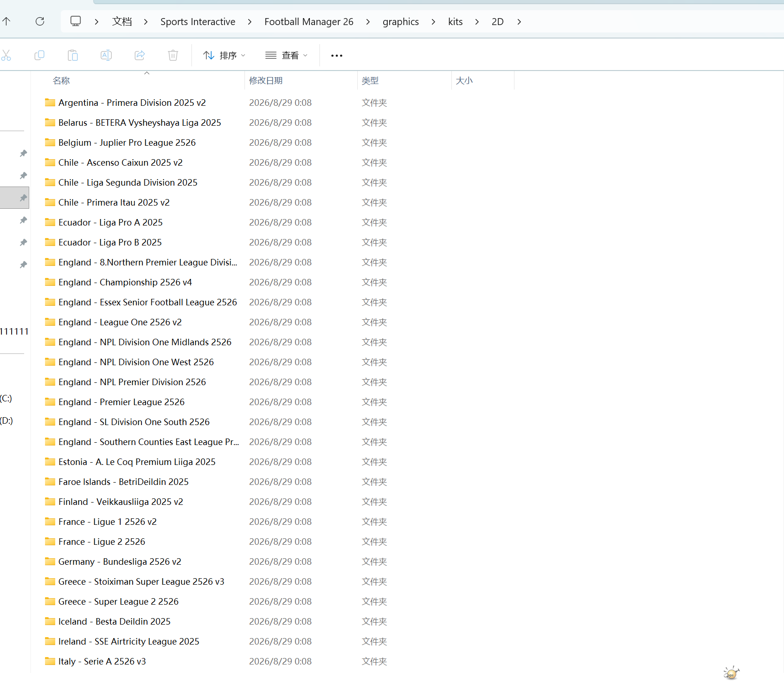Select the (D:) drive in the sidebar
The width and height of the screenshot is (784, 684).
click(6, 420)
